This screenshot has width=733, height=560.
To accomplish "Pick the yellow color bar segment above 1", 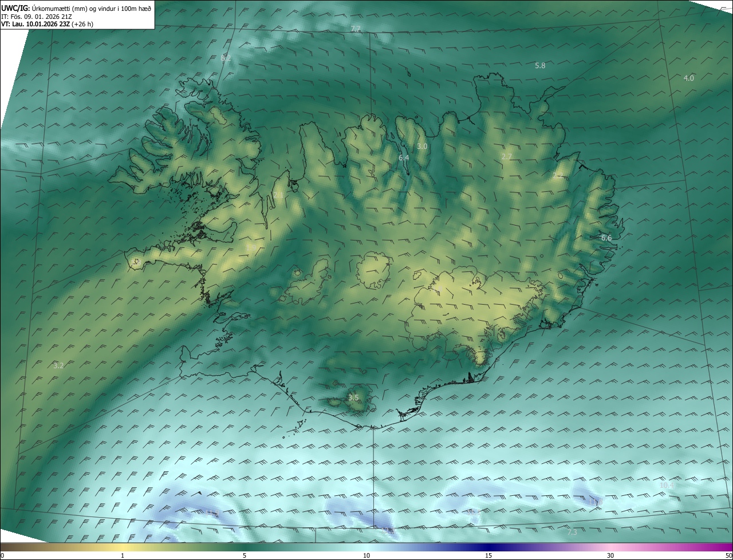I will click(x=123, y=547).
